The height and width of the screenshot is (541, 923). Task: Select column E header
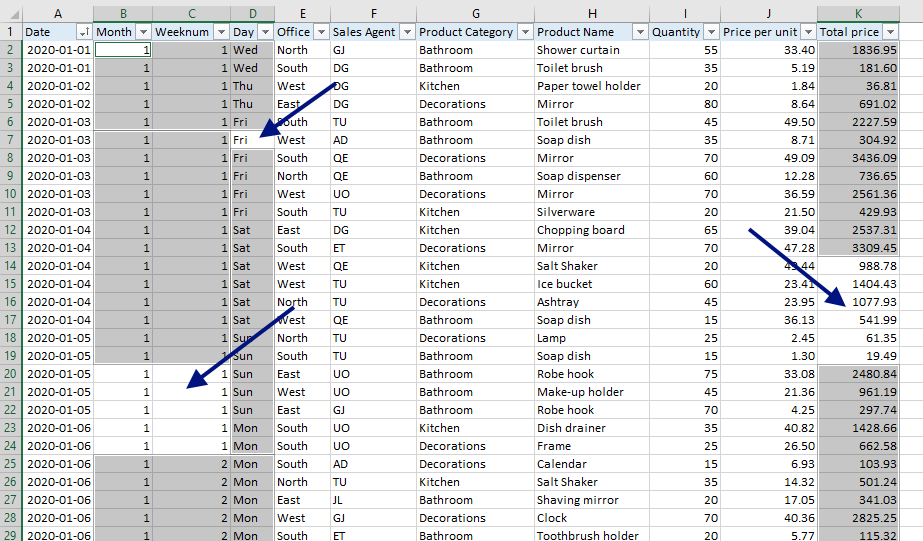[x=303, y=14]
